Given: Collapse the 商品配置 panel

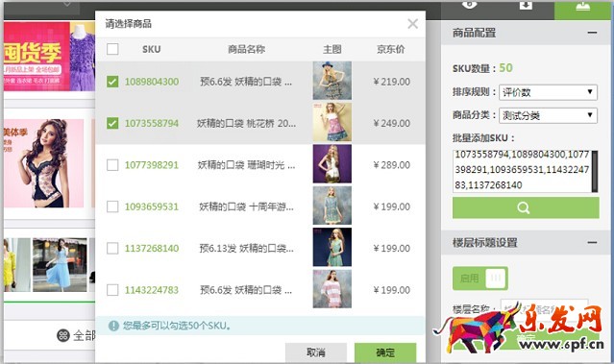Looking at the screenshot, I should click(592, 33).
